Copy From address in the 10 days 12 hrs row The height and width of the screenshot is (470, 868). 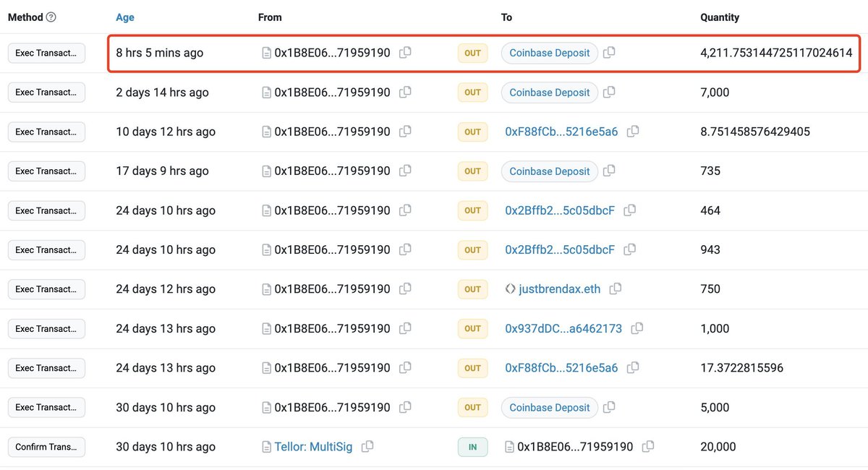(405, 132)
